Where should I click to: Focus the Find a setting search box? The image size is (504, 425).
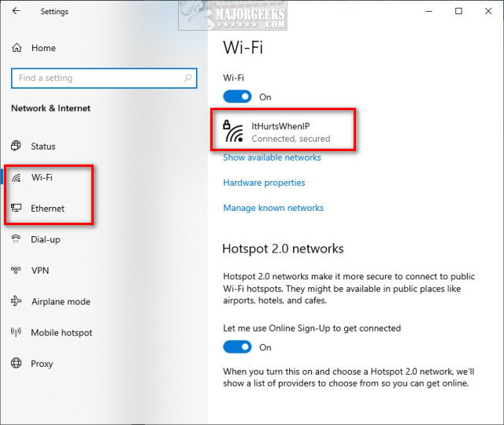(104, 78)
